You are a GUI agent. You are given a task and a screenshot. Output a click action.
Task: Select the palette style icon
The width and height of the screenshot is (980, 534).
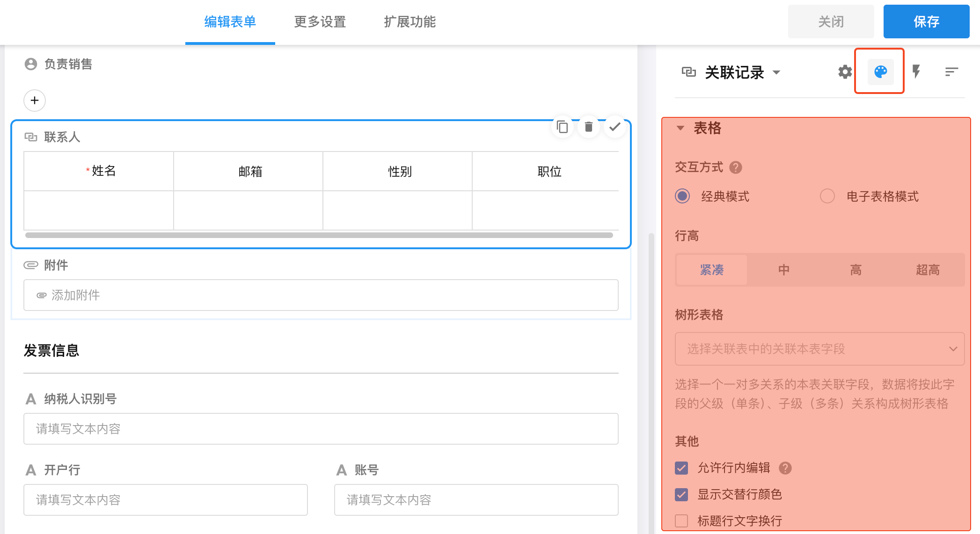880,72
